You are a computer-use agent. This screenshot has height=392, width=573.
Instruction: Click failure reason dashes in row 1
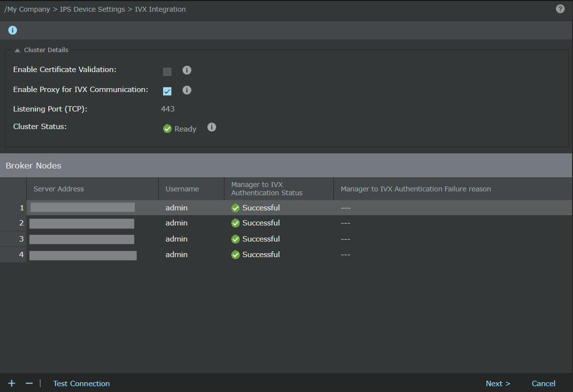[x=346, y=208]
